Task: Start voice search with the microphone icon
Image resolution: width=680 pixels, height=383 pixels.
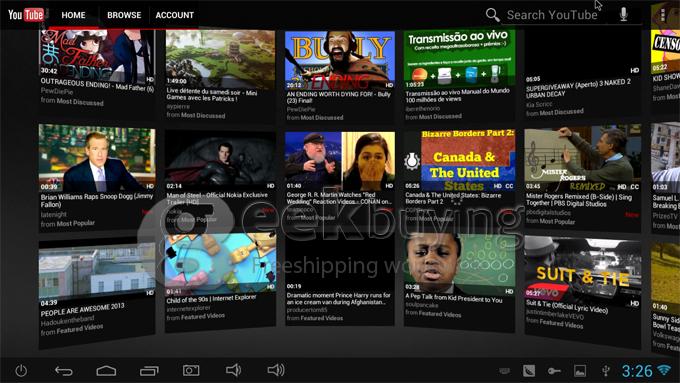Action: 624,14
